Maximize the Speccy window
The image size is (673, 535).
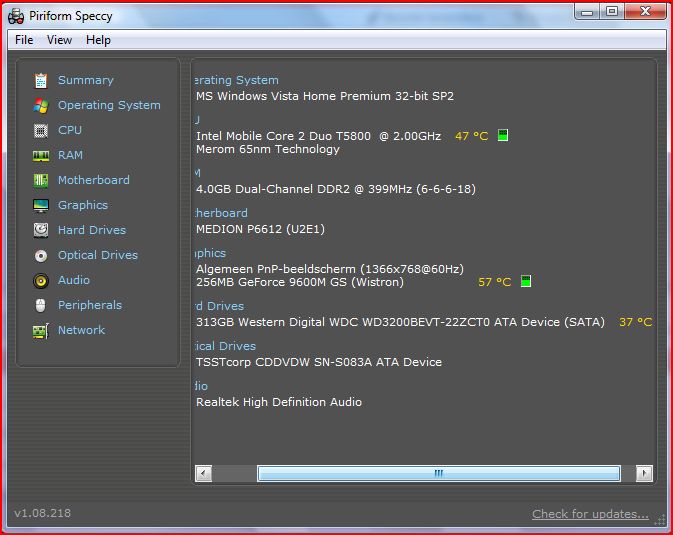[x=612, y=12]
